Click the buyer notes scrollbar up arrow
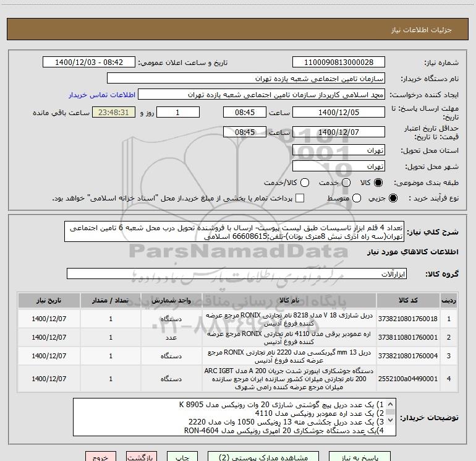476x461 pixels. point(391,404)
